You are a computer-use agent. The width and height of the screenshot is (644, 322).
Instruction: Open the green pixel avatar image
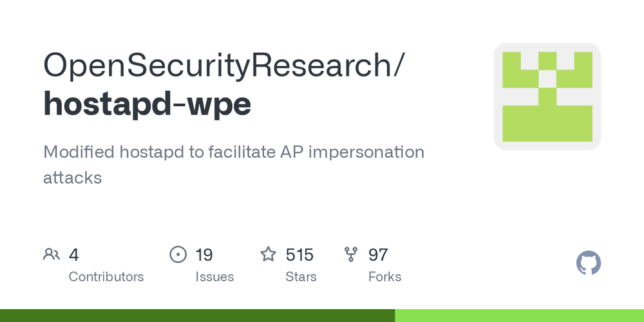pyautogui.click(x=547, y=97)
